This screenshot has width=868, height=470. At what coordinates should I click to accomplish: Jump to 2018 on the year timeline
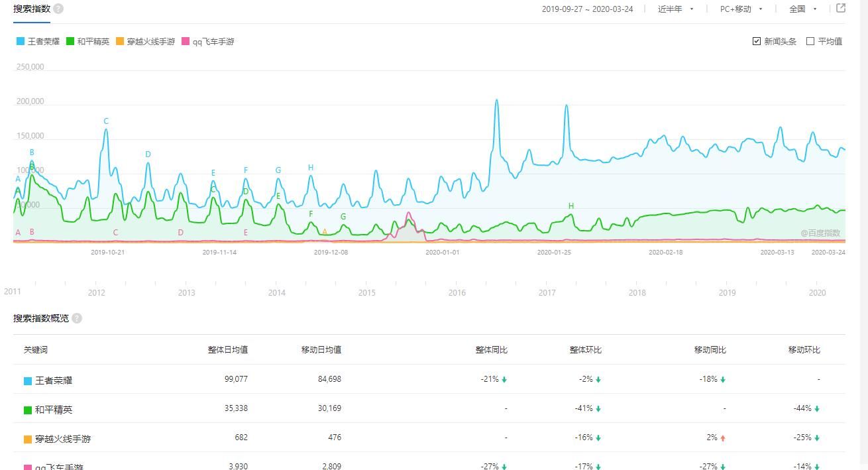637,292
